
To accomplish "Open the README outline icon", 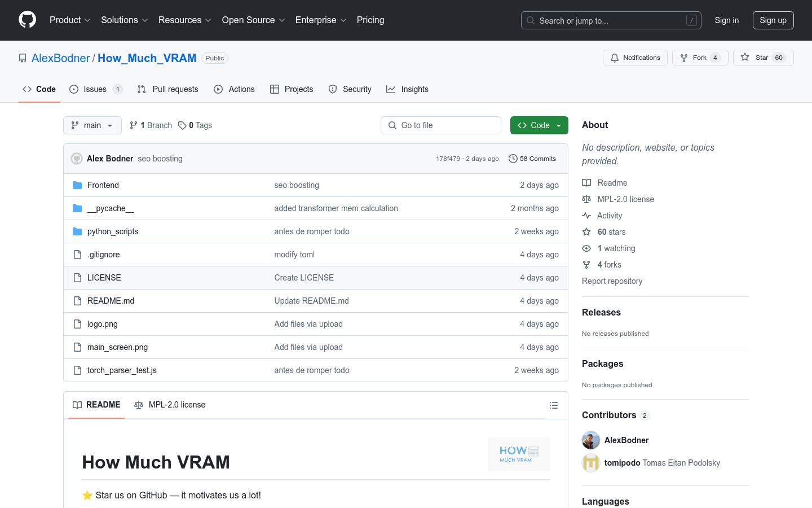I will coord(554,405).
